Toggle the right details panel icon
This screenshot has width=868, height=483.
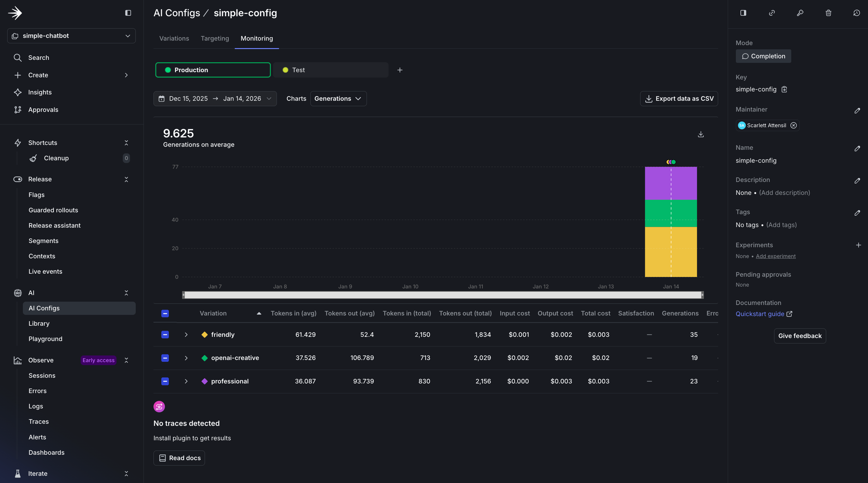(743, 13)
